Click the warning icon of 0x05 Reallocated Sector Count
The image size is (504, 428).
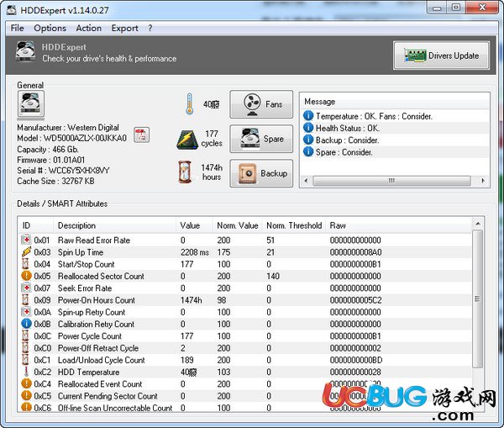tap(26, 276)
